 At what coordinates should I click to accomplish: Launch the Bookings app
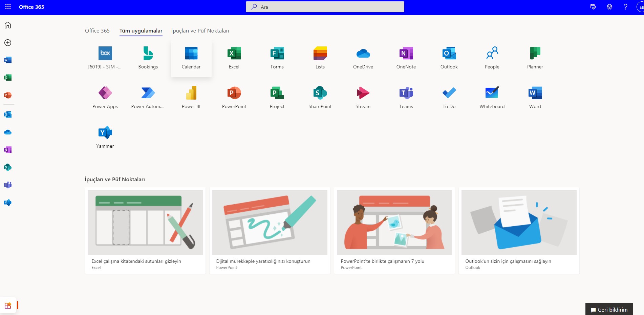pos(148,58)
